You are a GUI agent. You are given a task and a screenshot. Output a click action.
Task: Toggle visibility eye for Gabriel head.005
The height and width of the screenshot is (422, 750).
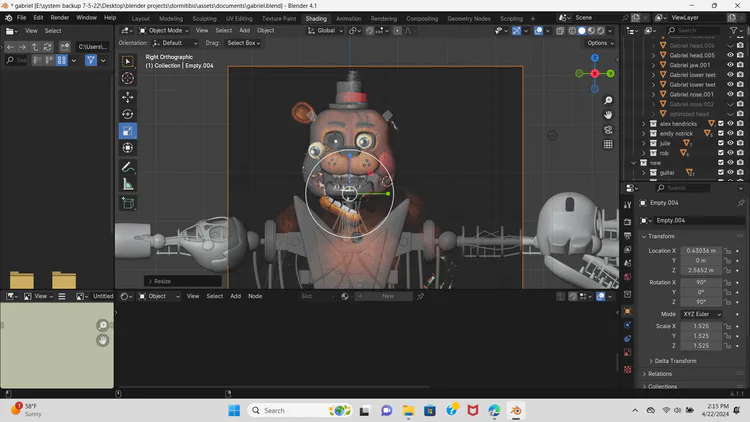click(x=730, y=55)
